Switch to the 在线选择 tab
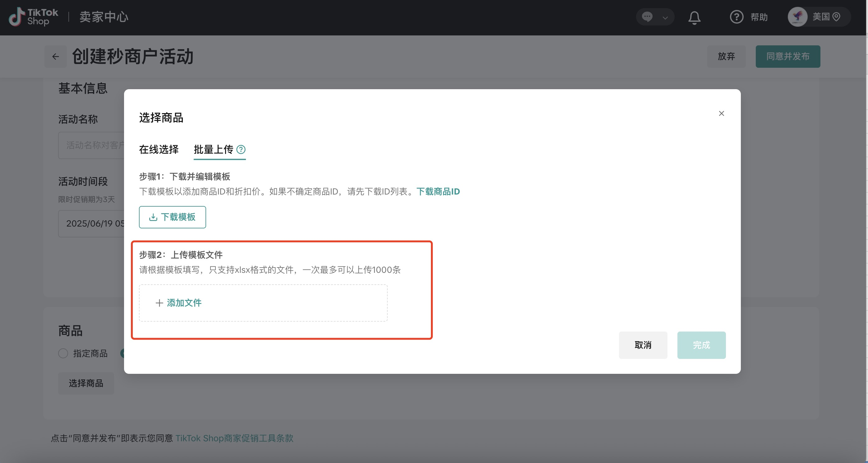Viewport: 868px width, 463px height. point(159,149)
